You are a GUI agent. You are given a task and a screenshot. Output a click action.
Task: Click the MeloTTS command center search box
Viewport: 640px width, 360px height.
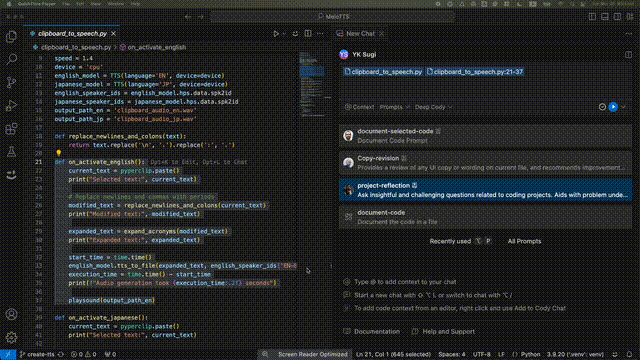point(333,17)
